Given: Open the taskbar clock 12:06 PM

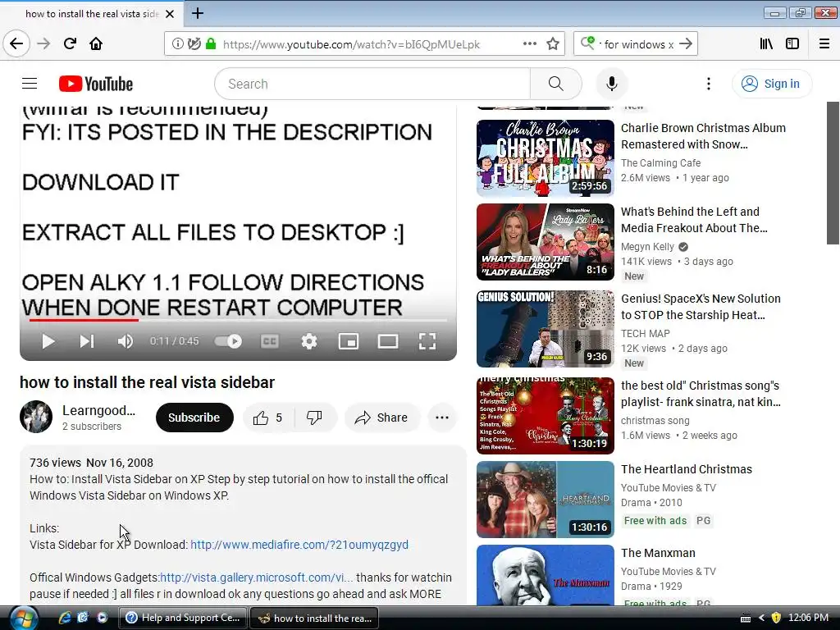Looking at the screenshot, I should (808, 618).
